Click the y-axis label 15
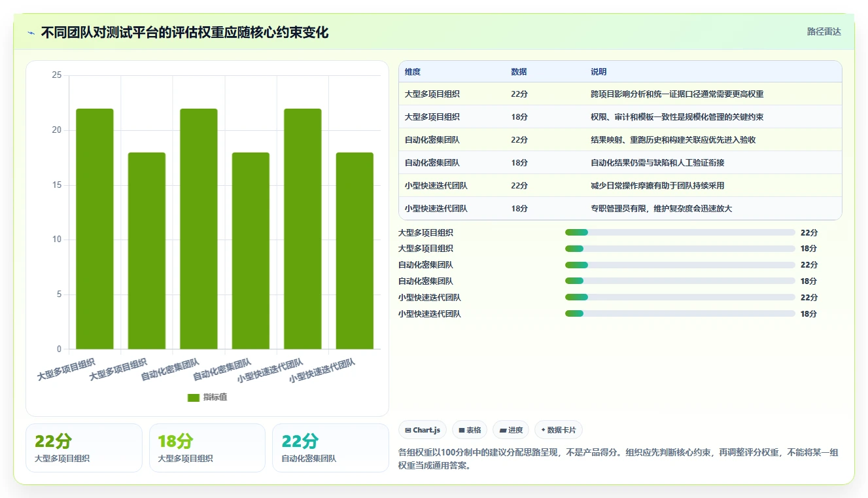 pos(56,185)
